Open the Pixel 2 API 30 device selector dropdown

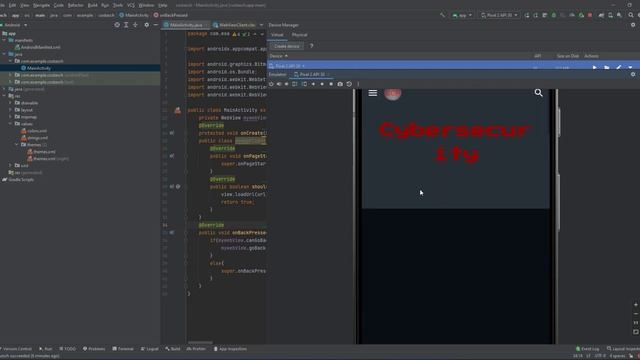pyautogui.click(x=499, y=15)
